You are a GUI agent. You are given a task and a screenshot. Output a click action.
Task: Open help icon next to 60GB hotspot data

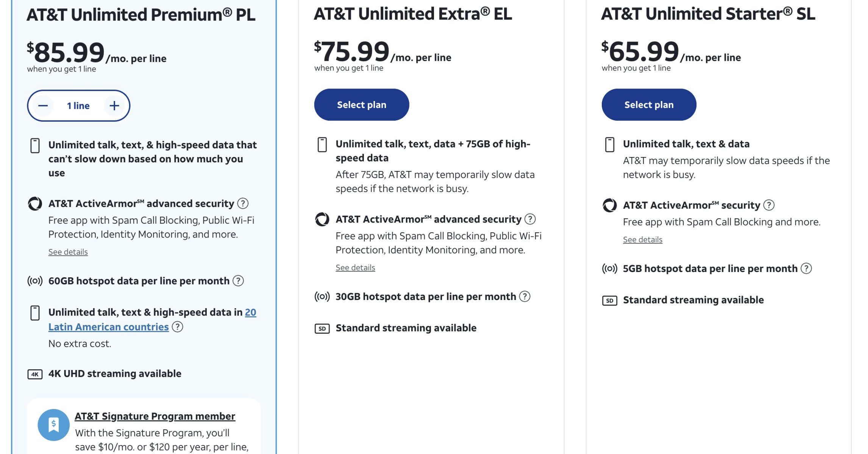coord(238,281)
